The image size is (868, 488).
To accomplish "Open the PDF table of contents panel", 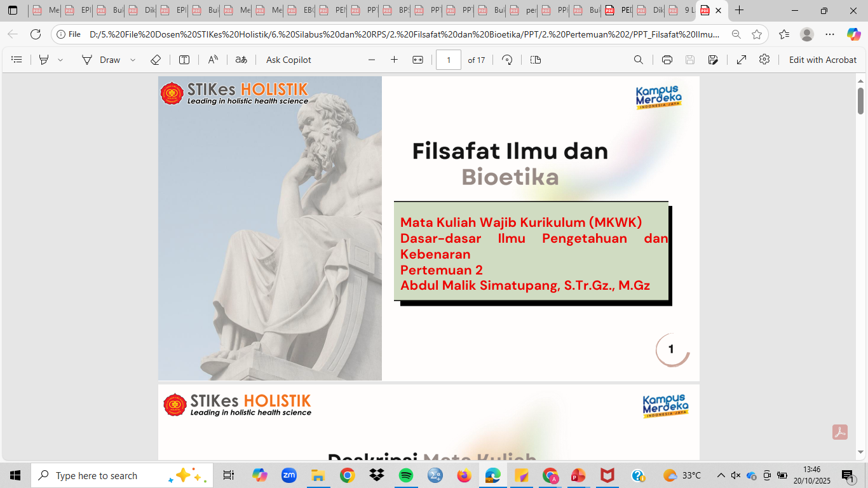I will click(17, 60).
